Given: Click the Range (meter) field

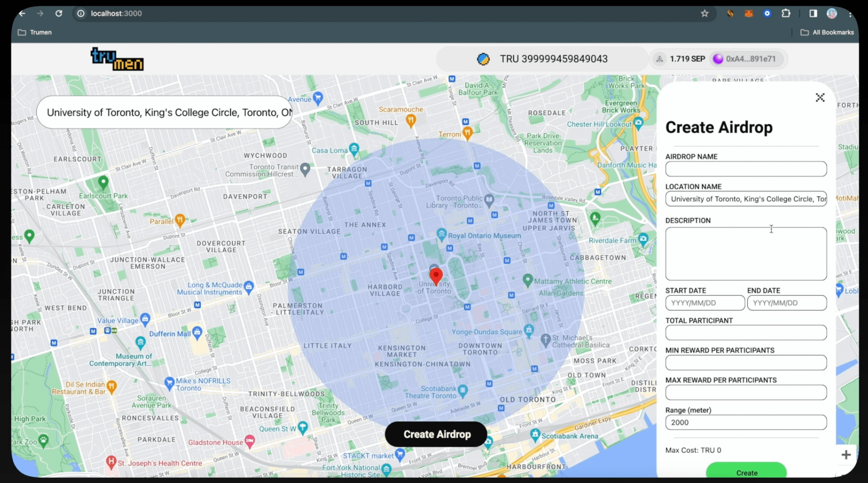Looking at the screenshot, I should (746, 422).
